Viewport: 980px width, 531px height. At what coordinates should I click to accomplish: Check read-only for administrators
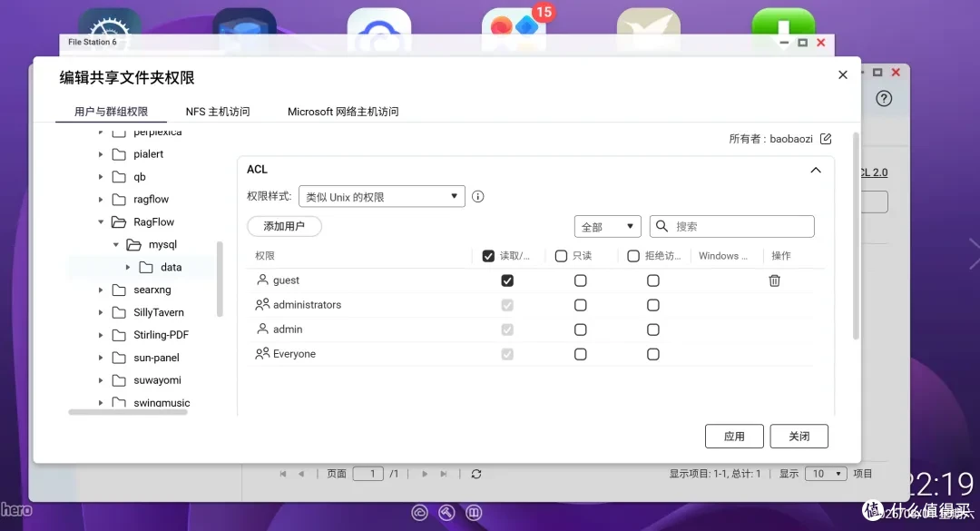tap(581, 305)
